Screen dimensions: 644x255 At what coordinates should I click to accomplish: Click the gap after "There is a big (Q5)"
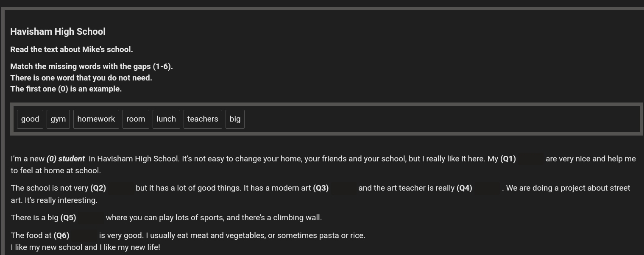(x=91, y=218)
